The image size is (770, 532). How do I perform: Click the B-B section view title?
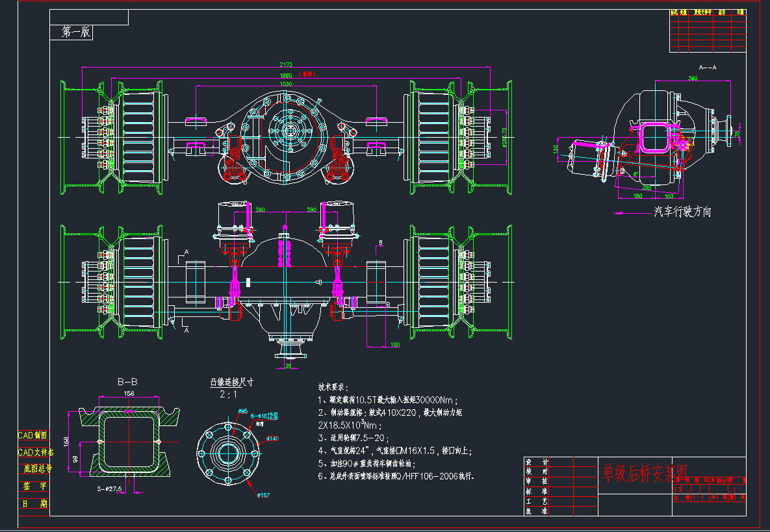(x=127, y=381)
